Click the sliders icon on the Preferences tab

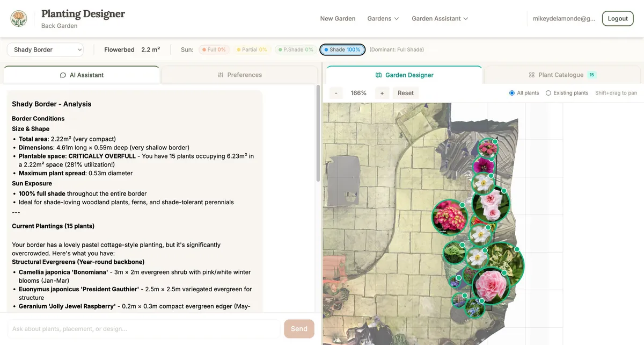(220, 75)
